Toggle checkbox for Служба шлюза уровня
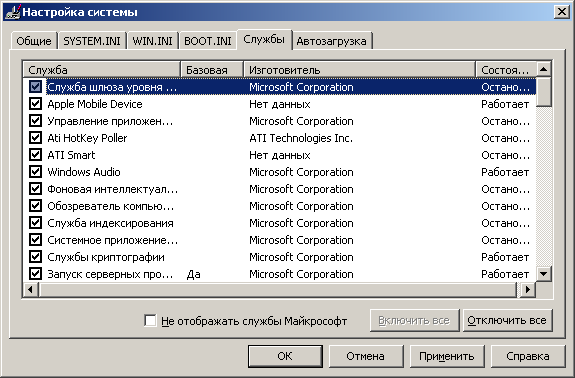 pyautogui.click(x=35, y=87)
